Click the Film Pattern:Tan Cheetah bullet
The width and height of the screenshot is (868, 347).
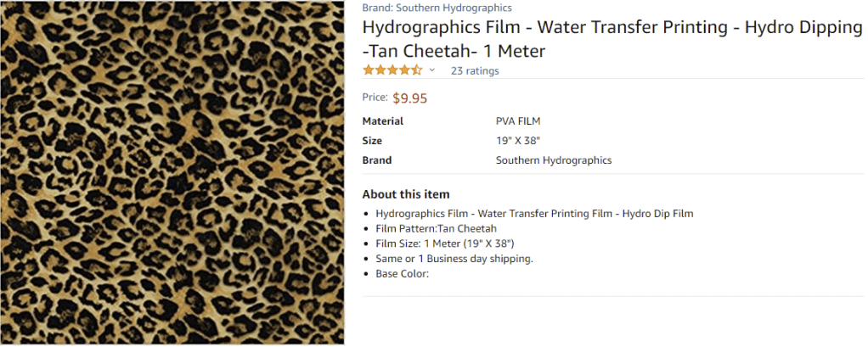[436, 228]
